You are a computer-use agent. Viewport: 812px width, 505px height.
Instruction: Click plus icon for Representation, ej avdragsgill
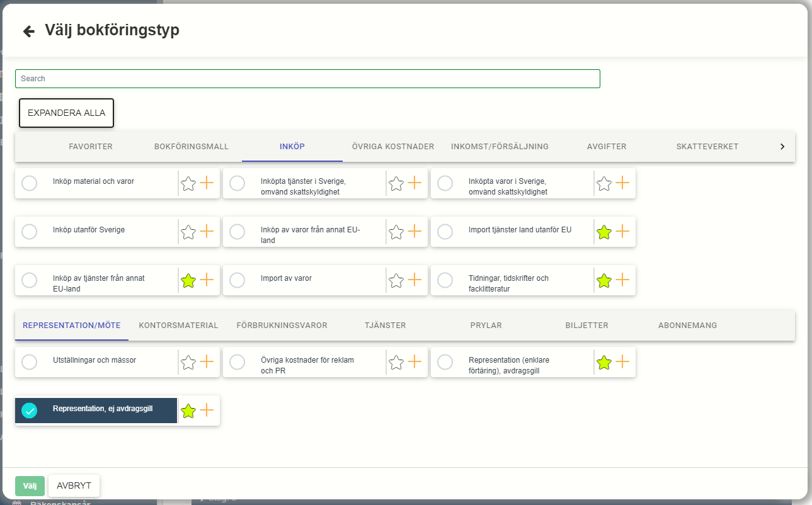coord(207,411)
